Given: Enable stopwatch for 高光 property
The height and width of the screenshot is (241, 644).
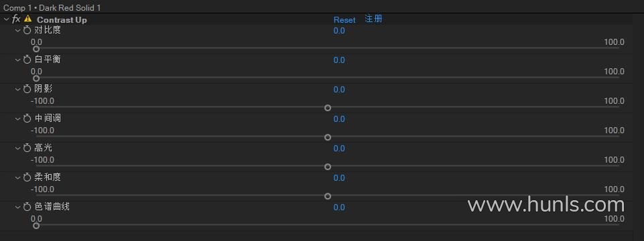Looking at the screenshot, I should pos(27,148).
